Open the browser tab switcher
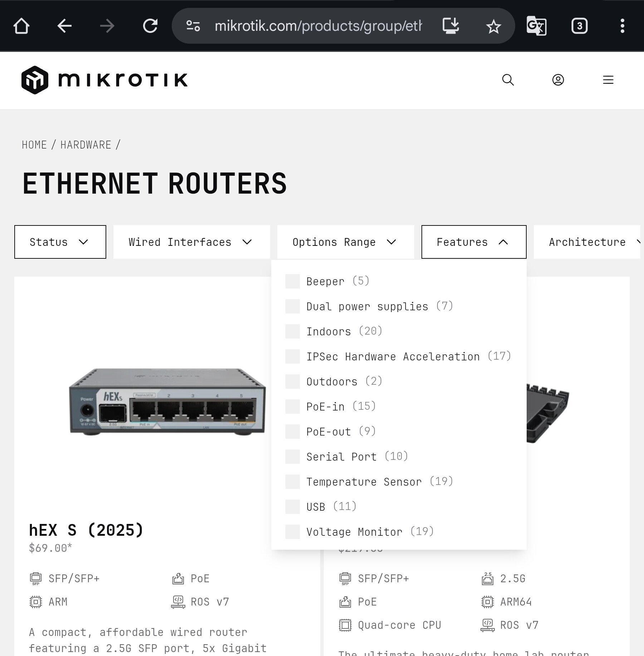Viewport: 644px width, 656px height. [579, 26]
